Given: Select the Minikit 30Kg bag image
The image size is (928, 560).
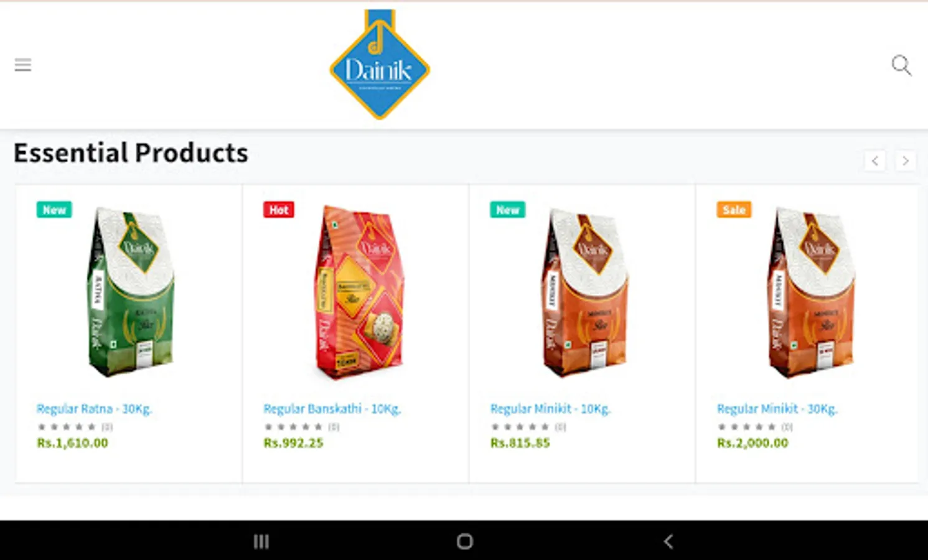Looking at the screenshot, I should (x=811, y=292).
